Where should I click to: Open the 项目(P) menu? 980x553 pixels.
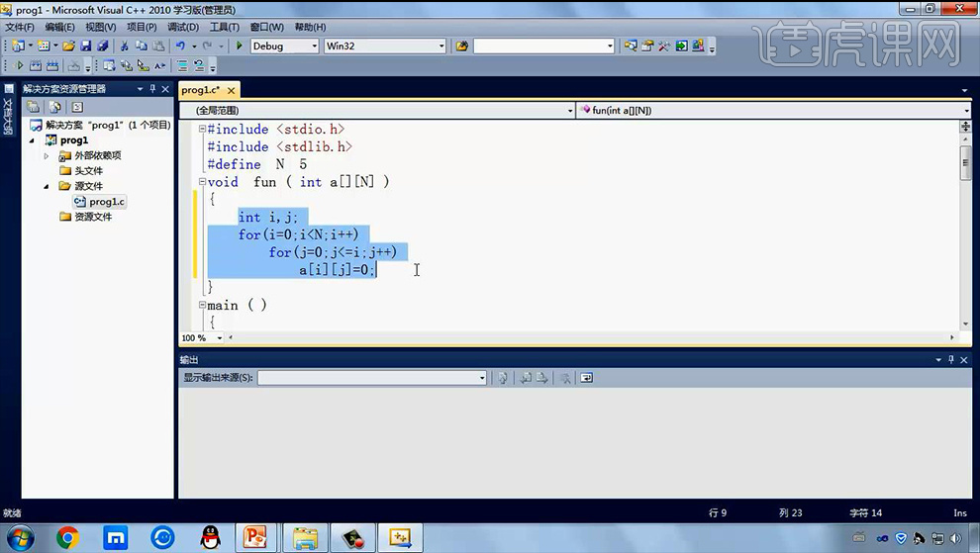142,27
